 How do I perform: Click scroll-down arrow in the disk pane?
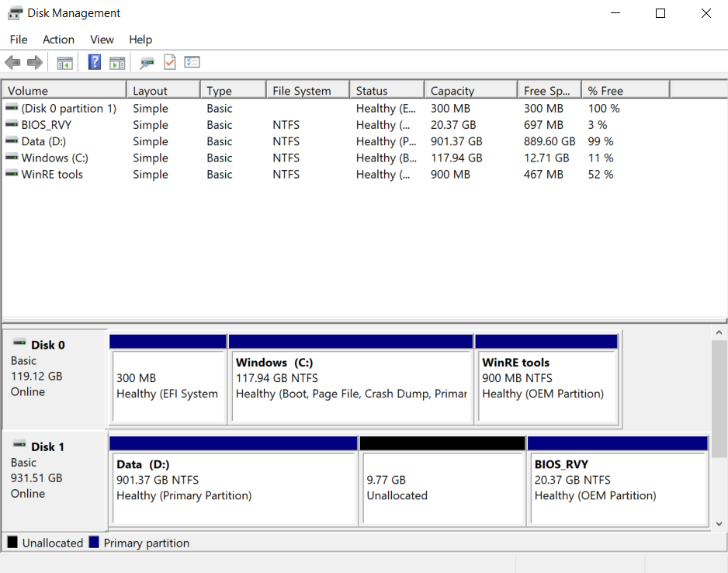(719, 523)
